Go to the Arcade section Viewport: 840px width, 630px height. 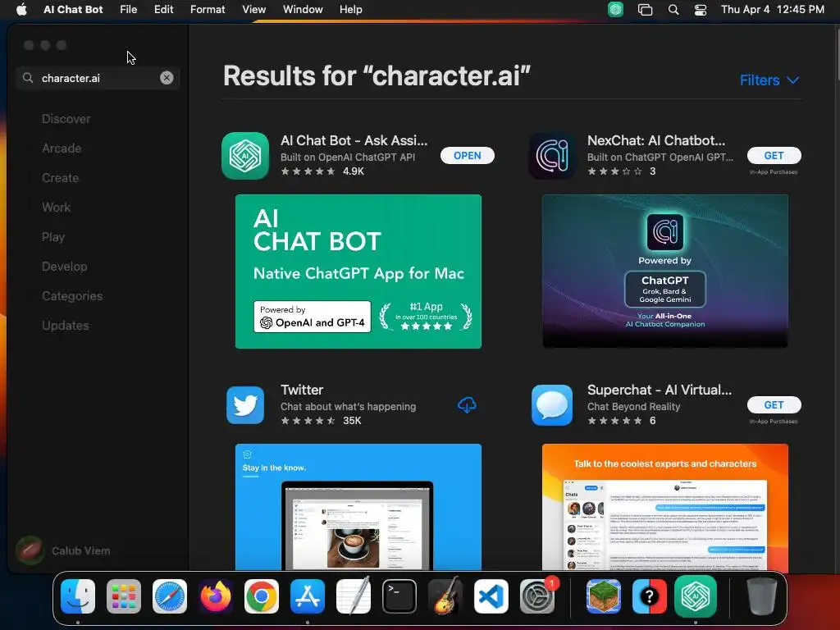click(62, 148)
